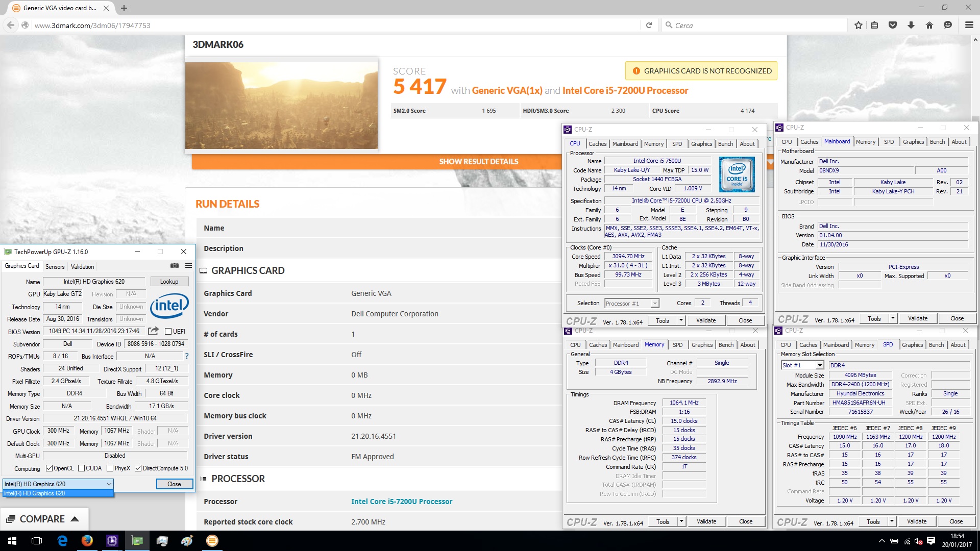Go to the Firefox home page

929,25
